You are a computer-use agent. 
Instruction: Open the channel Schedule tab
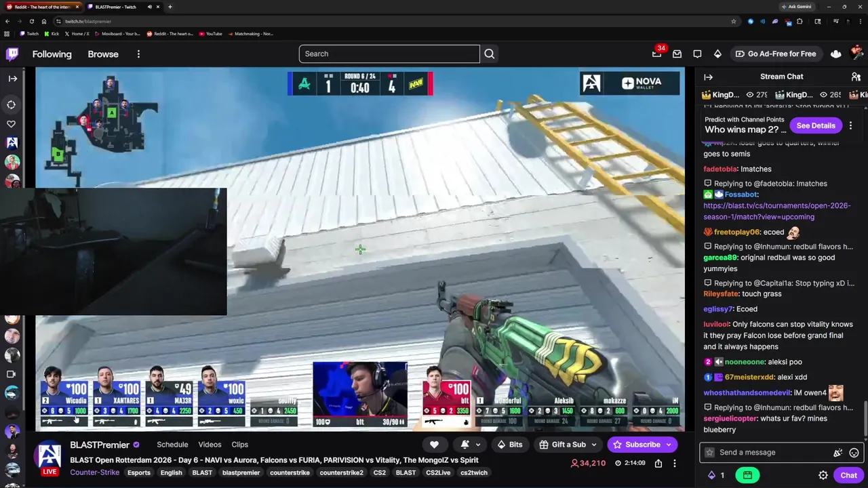172,445
